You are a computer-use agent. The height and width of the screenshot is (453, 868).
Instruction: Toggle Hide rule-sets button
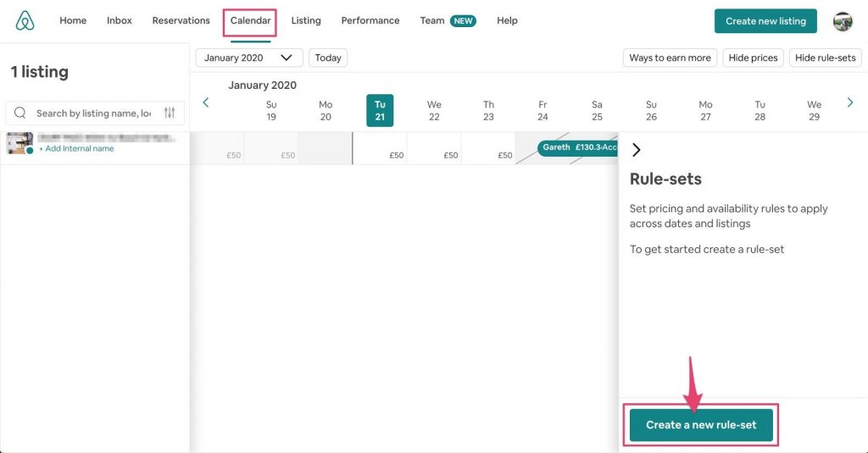click(825, 58)
